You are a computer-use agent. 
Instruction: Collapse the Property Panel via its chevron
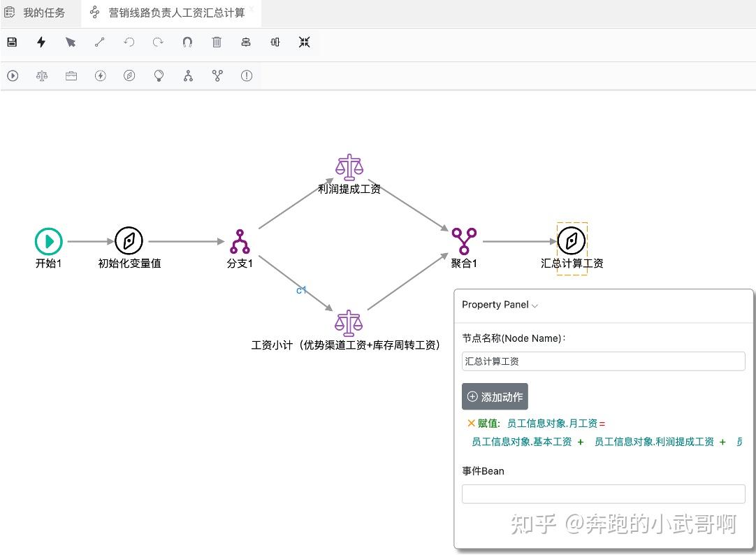tap(535, 305)
